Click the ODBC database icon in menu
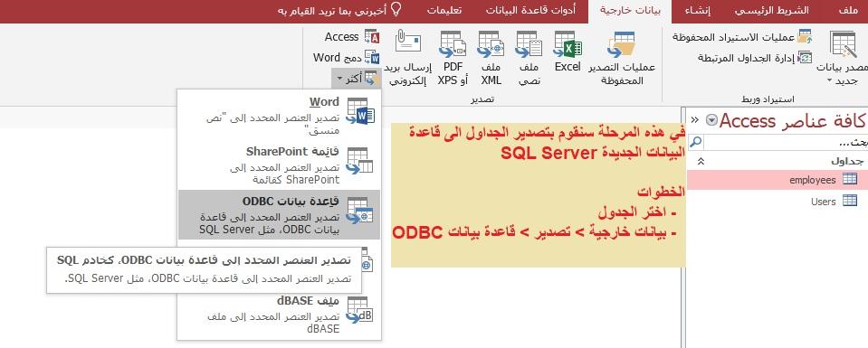Viewport: 868px width, 348px height. (360, 211)
